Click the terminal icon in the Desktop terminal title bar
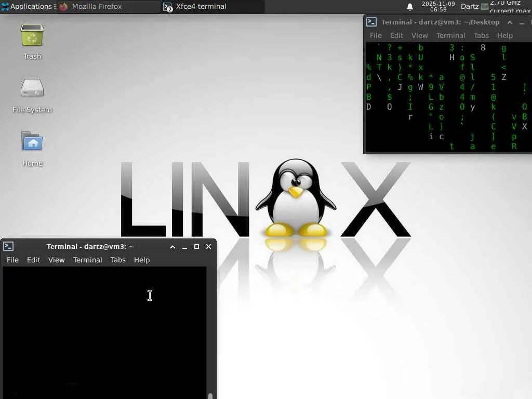 pos(371,22)
